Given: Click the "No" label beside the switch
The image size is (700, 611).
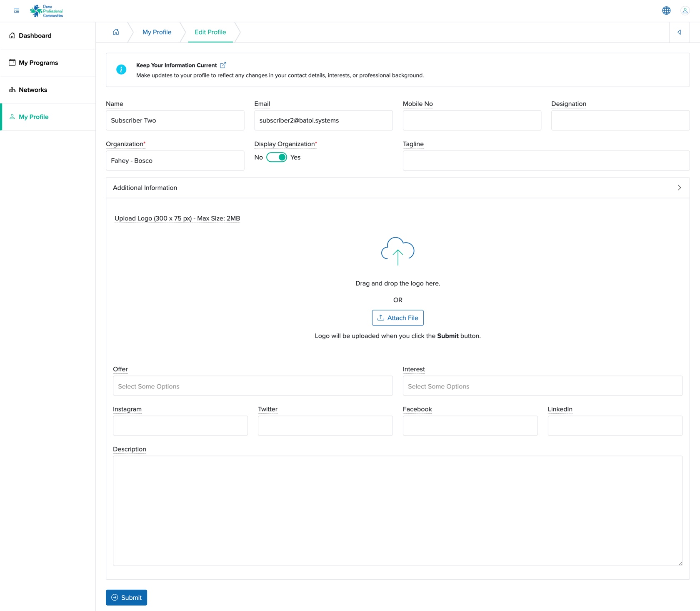Looking at the screenshot, I should pos(259,157).
